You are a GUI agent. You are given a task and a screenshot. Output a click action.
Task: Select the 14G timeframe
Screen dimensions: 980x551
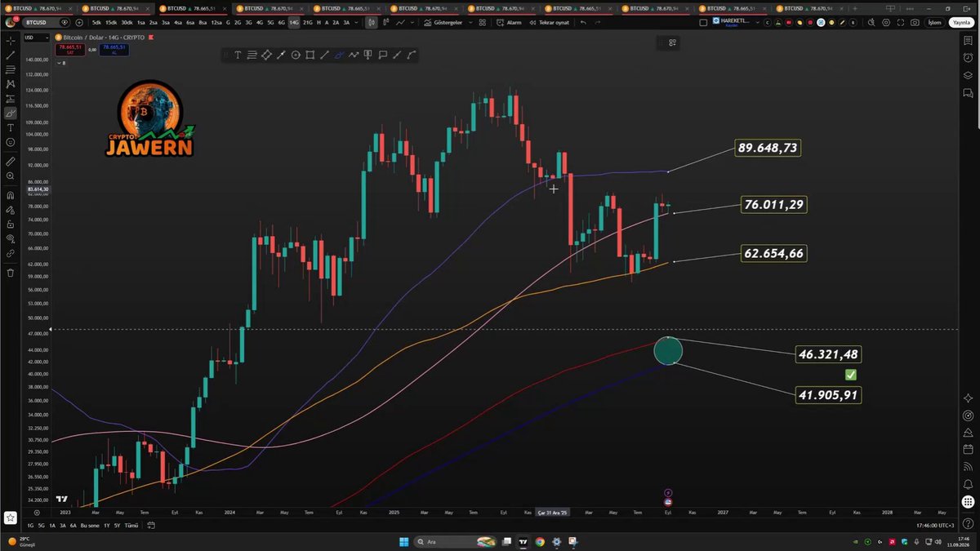coord(294,23)
